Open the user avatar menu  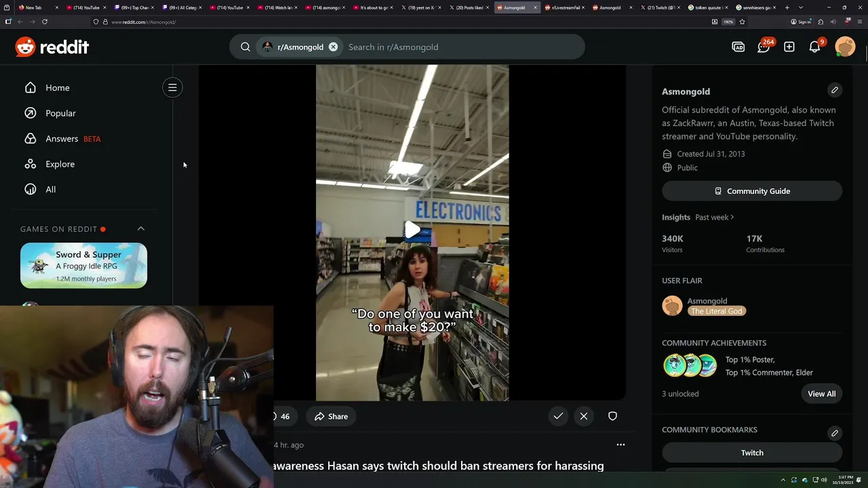click(845, 47)
